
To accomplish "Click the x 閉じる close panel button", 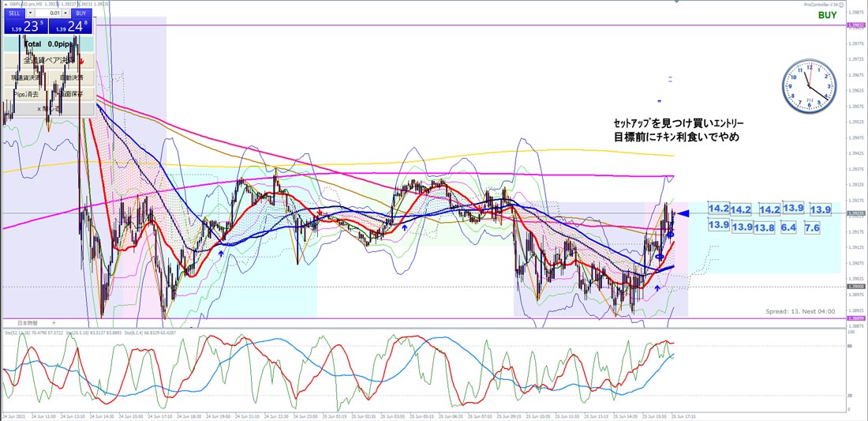I will [49, 109].
